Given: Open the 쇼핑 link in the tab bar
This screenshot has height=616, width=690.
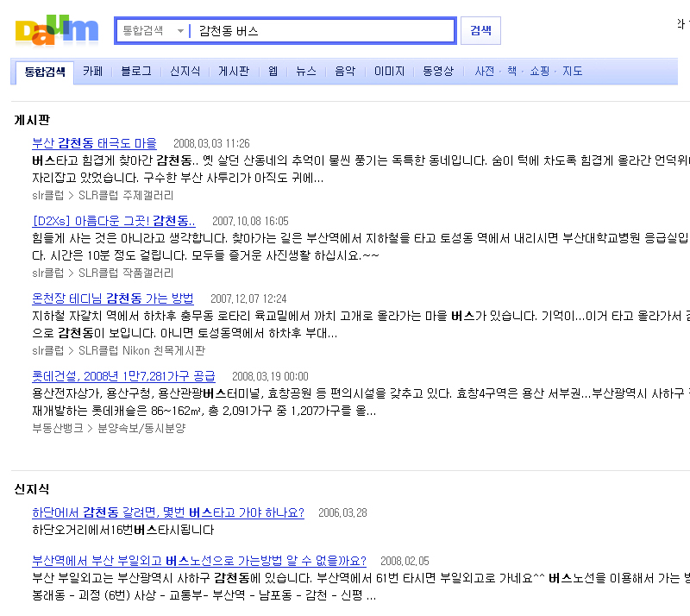Looking at the screenshot, I should point(540,71).
